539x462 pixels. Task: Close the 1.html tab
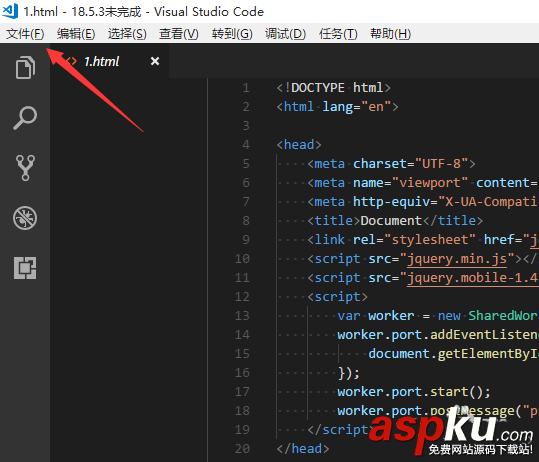point(155,61)
